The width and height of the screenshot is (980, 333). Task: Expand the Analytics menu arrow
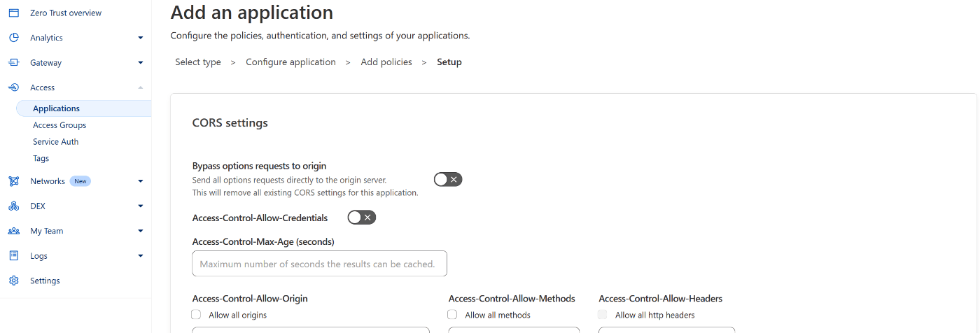pos(141,38)
